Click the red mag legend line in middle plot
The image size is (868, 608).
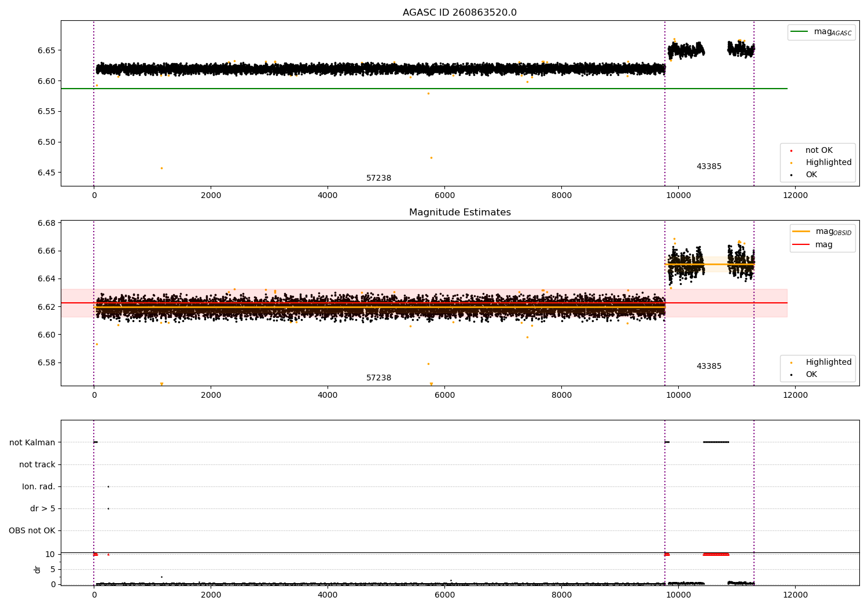point(801,245)
